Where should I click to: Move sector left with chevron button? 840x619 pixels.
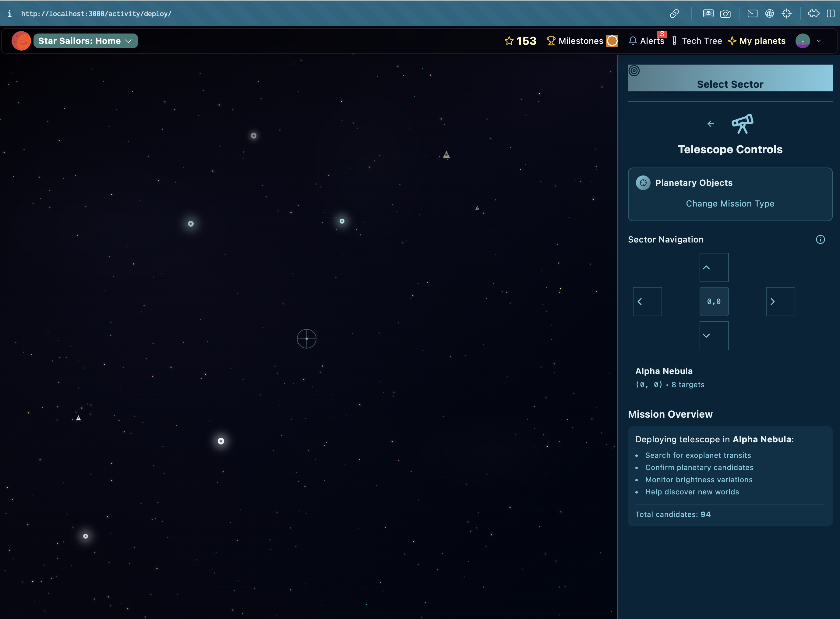(x=647, y=302)
